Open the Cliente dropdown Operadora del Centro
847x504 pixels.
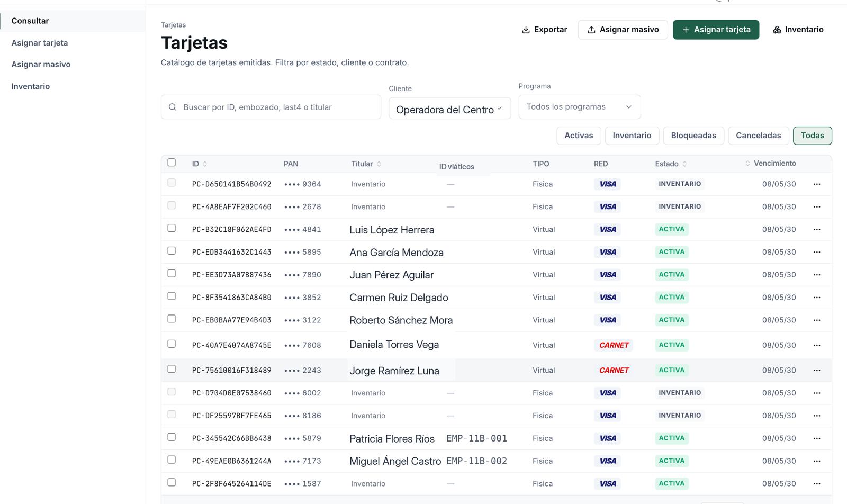(x=450, y=109)
